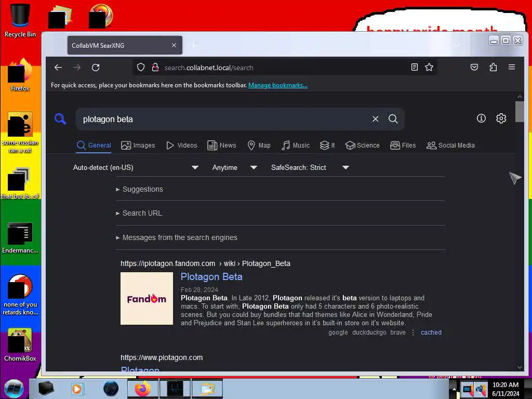Focus the plotagon beta search input
Image resolution: width=532 pixels, height=399 pixels.
[224, 119]
